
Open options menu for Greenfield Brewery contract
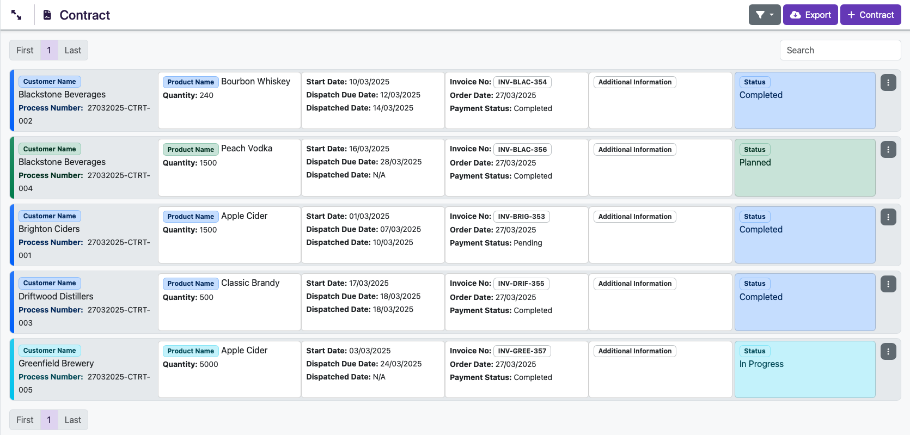coord(888,352)
